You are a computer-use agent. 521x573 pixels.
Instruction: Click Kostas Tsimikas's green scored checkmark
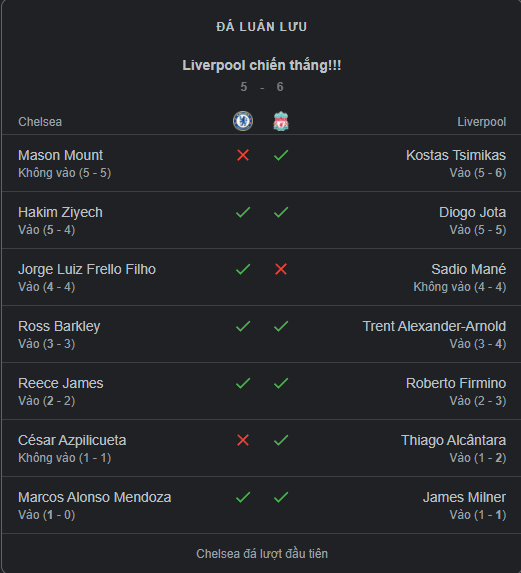[281, 155]
